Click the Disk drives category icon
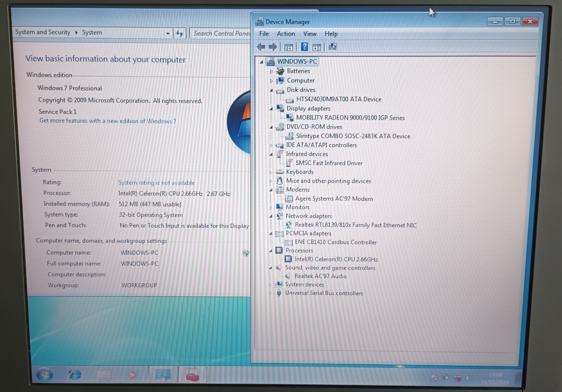 (280, 91)
